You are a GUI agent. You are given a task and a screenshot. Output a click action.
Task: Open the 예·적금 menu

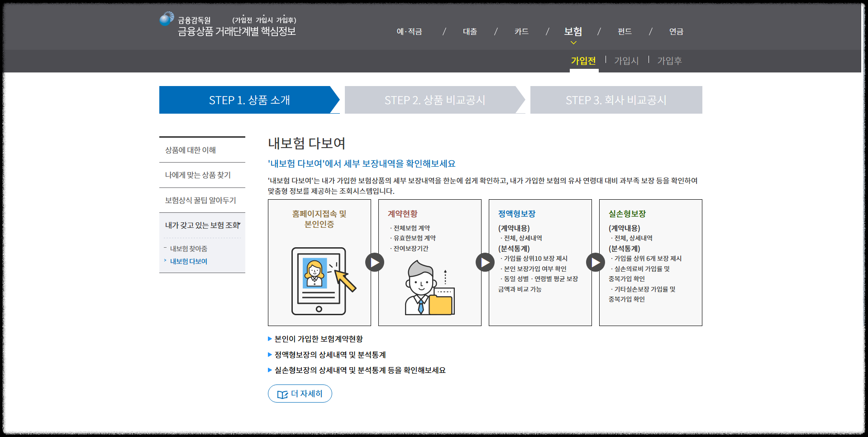(x=409, y=32)
